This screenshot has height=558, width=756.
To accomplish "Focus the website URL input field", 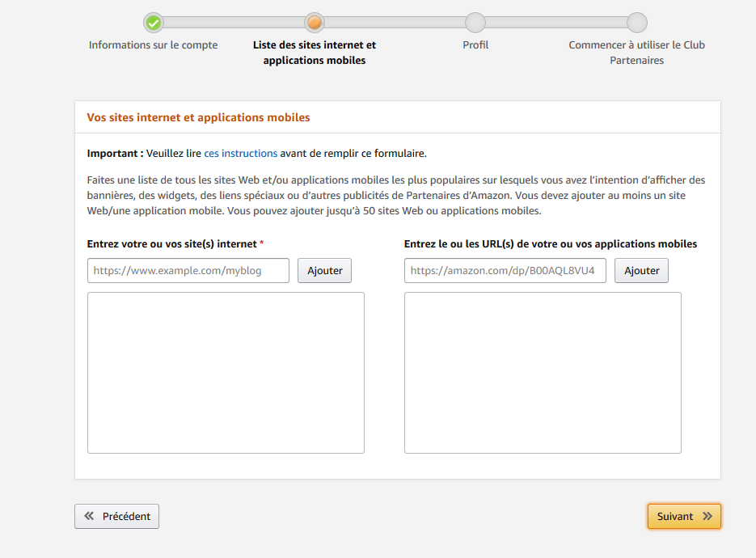I will click(188, 271).
